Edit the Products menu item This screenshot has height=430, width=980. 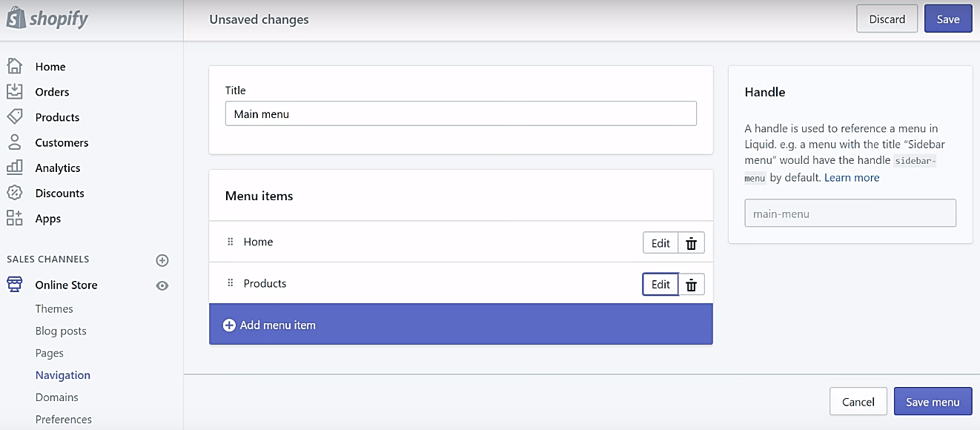point(660,285)
